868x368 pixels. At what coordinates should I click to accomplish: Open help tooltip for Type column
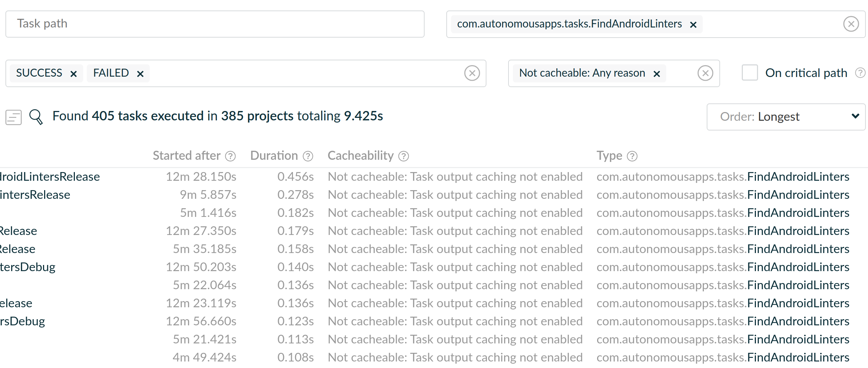(x=632, y=156)
